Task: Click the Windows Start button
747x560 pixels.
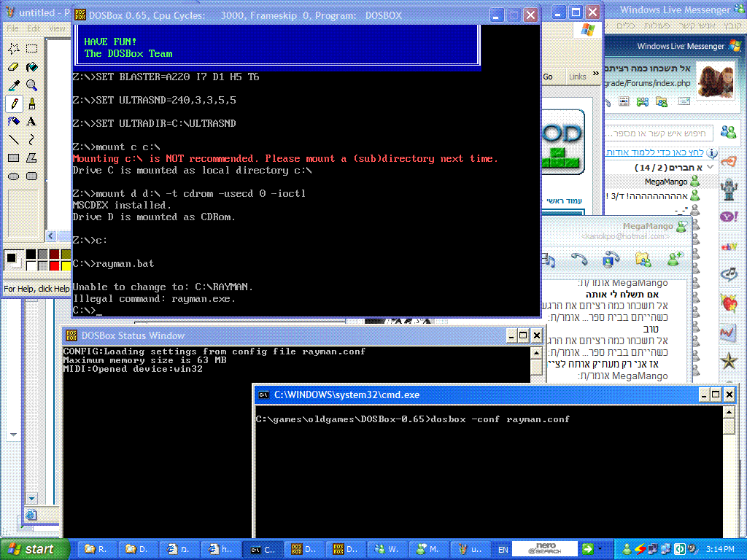Action: (35, 549)
